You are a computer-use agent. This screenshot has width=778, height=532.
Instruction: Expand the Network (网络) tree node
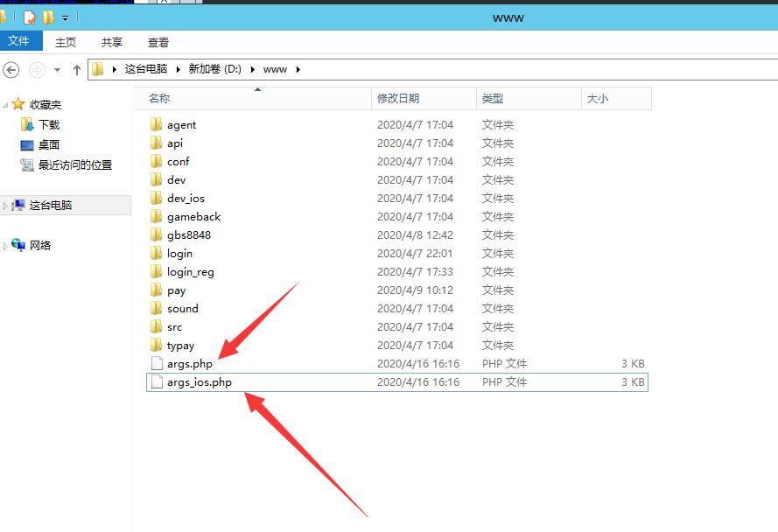[6, 247]
